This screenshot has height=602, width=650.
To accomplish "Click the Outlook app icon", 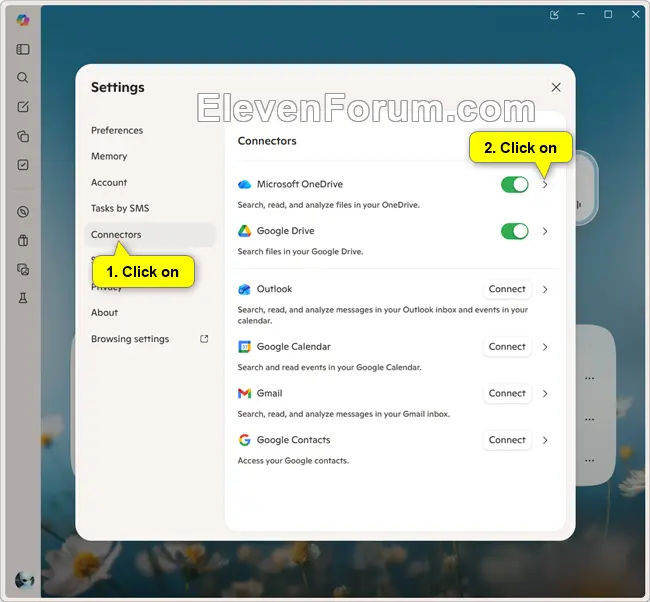I will click(x=245, y=289).
